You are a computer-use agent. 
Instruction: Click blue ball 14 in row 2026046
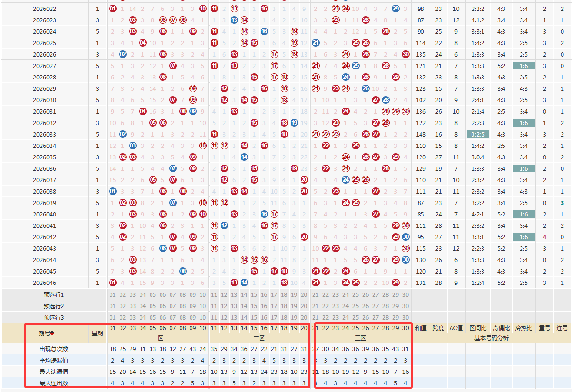(x=244, y=283)
